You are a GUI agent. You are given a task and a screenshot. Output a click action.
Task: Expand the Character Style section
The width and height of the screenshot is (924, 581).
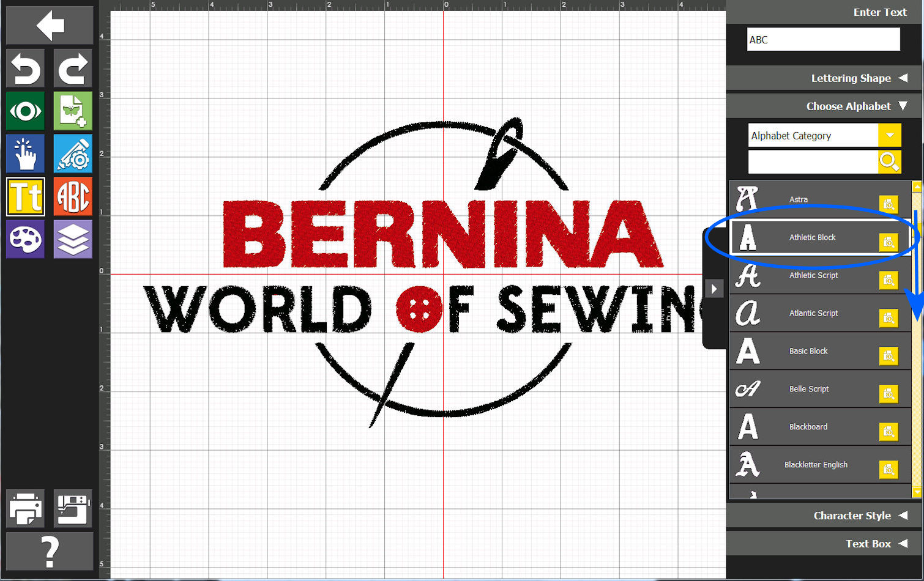[x=824, y=516]
